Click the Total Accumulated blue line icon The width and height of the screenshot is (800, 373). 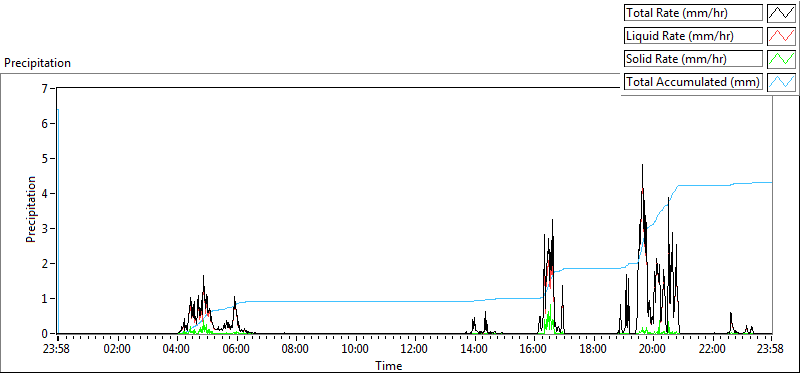[x=782, y=82]
